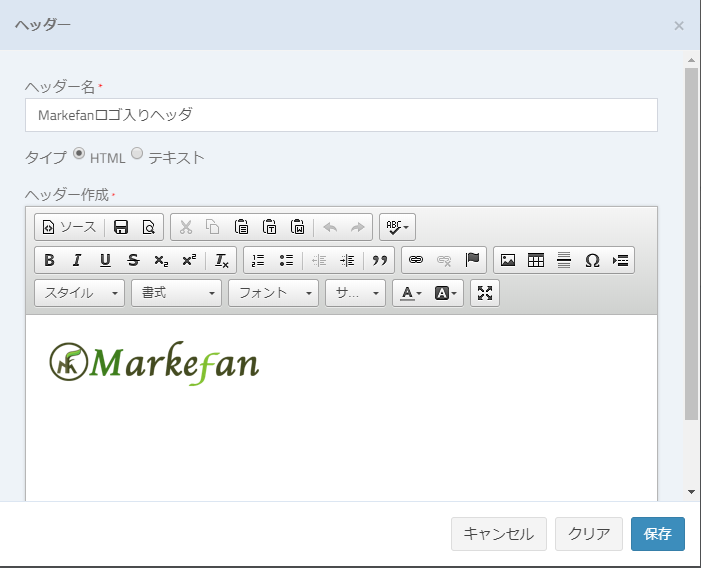Click the Insert Image icon
This screenshot has height=568, width=701.
point(508,260)
